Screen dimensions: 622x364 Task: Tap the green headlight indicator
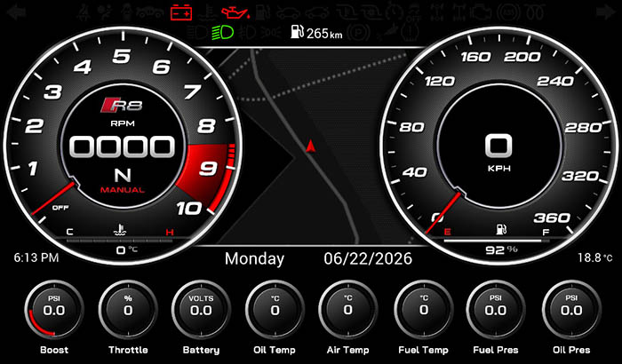click(x=223, y=33)
